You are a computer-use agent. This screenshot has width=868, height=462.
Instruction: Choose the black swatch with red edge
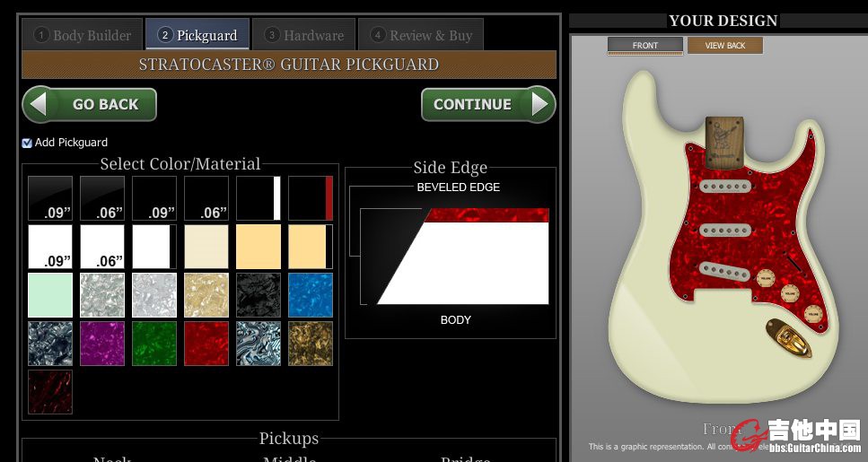tap(311, 198)
